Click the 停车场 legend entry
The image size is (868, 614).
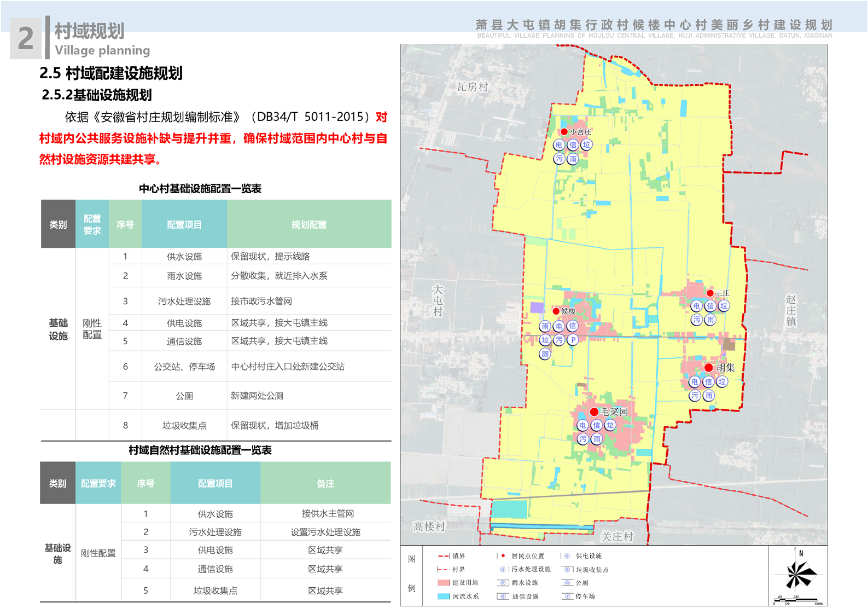pos(585,596)
